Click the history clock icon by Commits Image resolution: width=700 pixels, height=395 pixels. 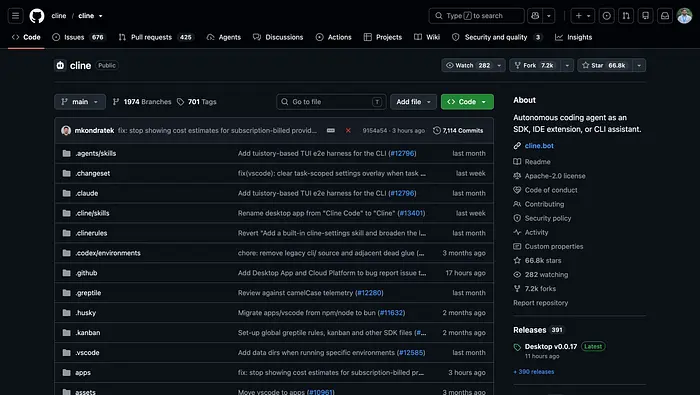(437, 130)
